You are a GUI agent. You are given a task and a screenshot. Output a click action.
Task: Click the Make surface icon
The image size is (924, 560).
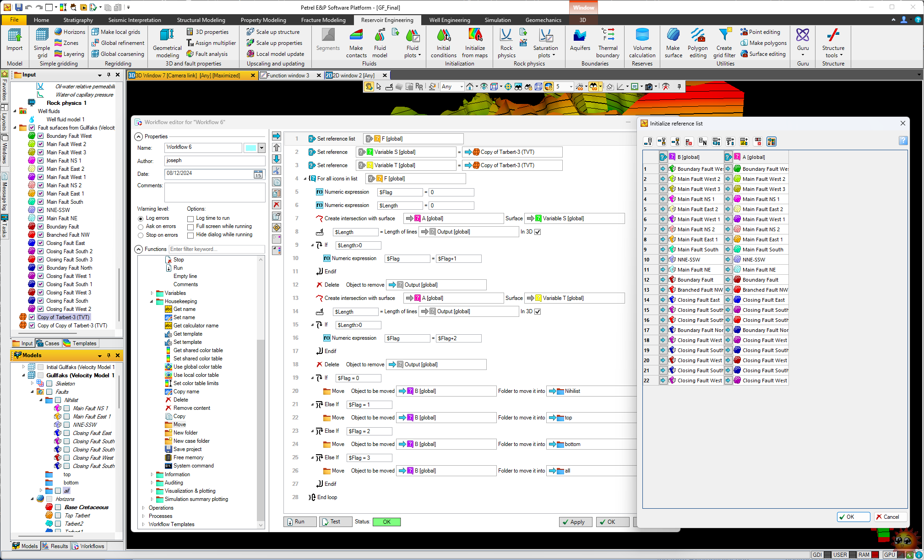(673, 43)
